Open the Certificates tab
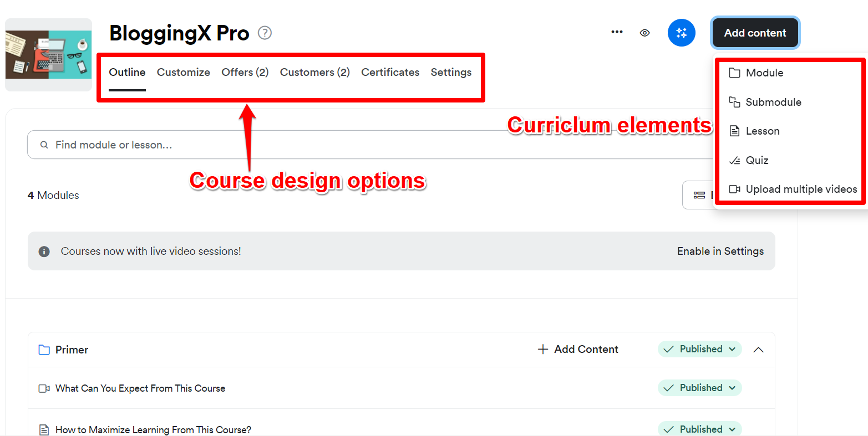The image size is (868, 436). 390,72
